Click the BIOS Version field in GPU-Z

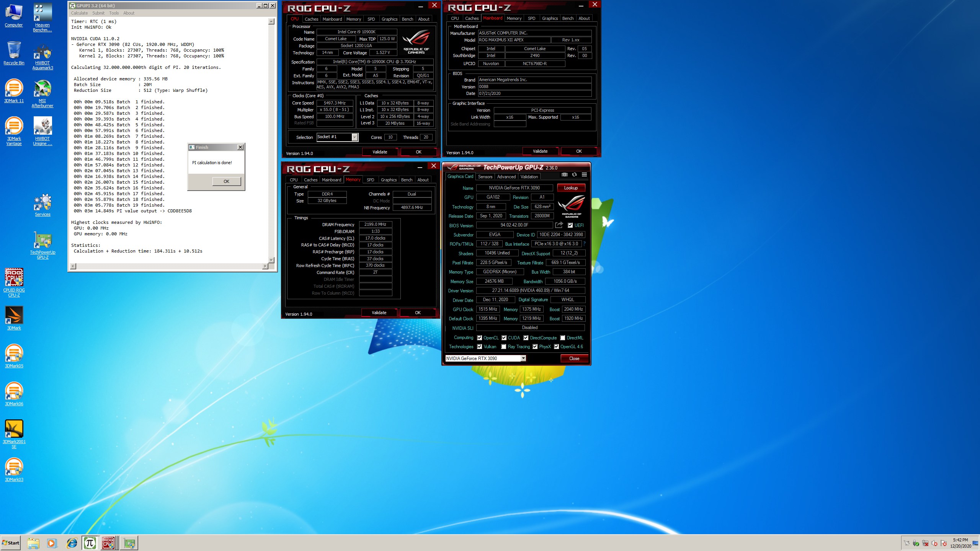[514, 225]
